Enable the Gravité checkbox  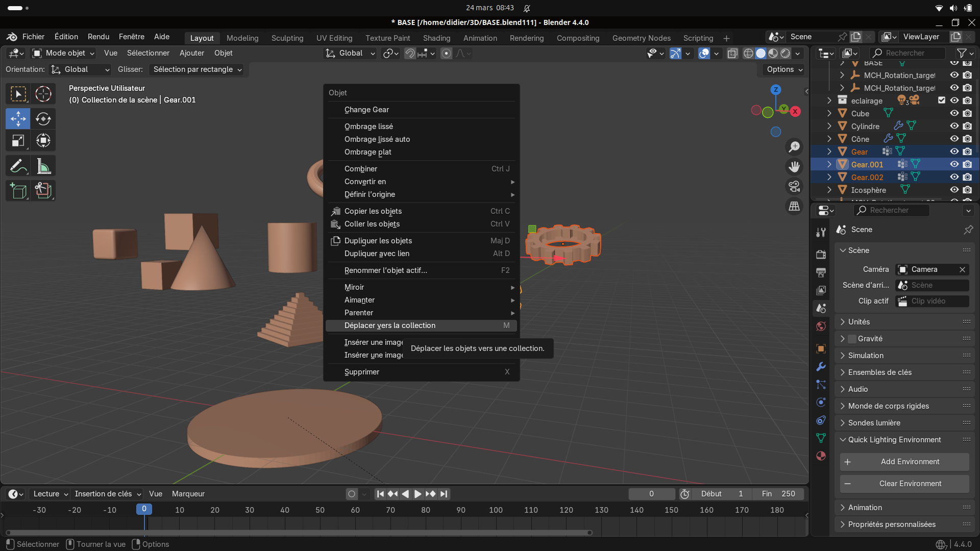852,339
